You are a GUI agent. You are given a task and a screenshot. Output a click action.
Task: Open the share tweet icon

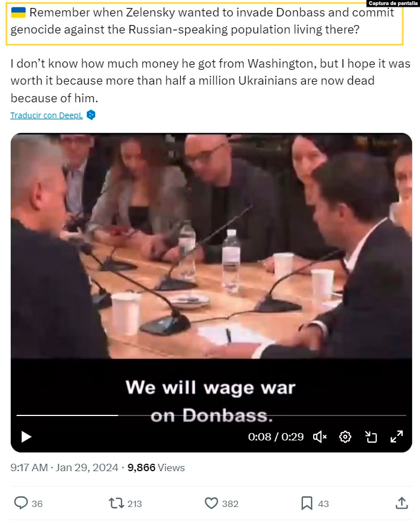click(402, 503)
